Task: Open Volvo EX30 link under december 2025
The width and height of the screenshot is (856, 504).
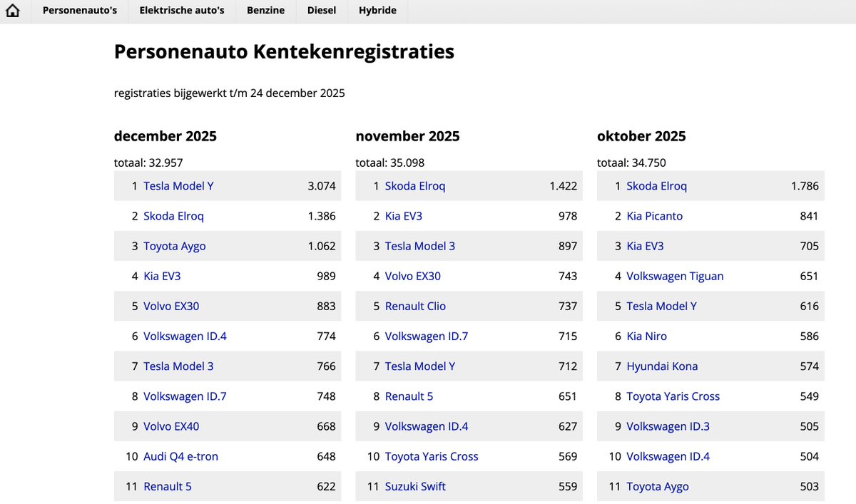Action: pos(171,306)
